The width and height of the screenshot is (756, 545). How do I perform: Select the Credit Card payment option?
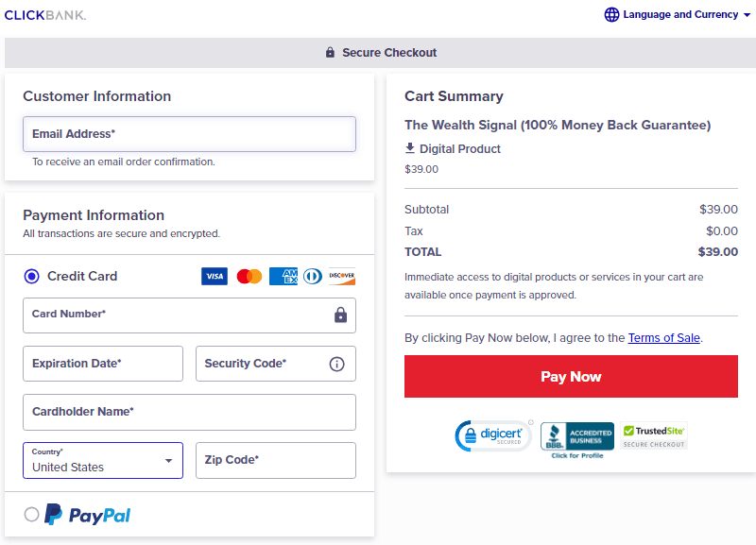click(32, 276)
